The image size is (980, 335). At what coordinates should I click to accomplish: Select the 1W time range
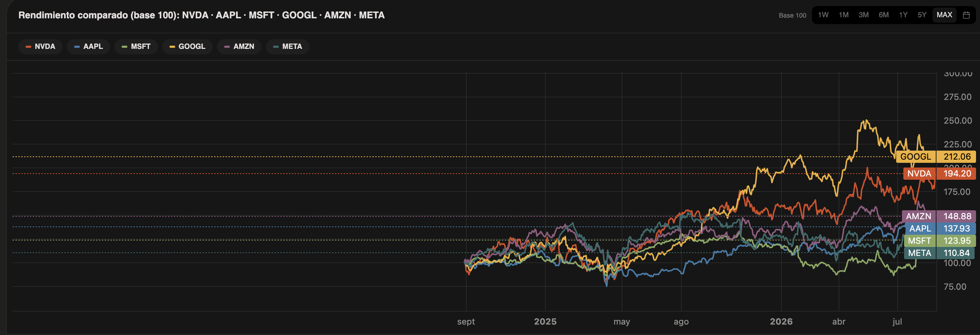[823, 15]
